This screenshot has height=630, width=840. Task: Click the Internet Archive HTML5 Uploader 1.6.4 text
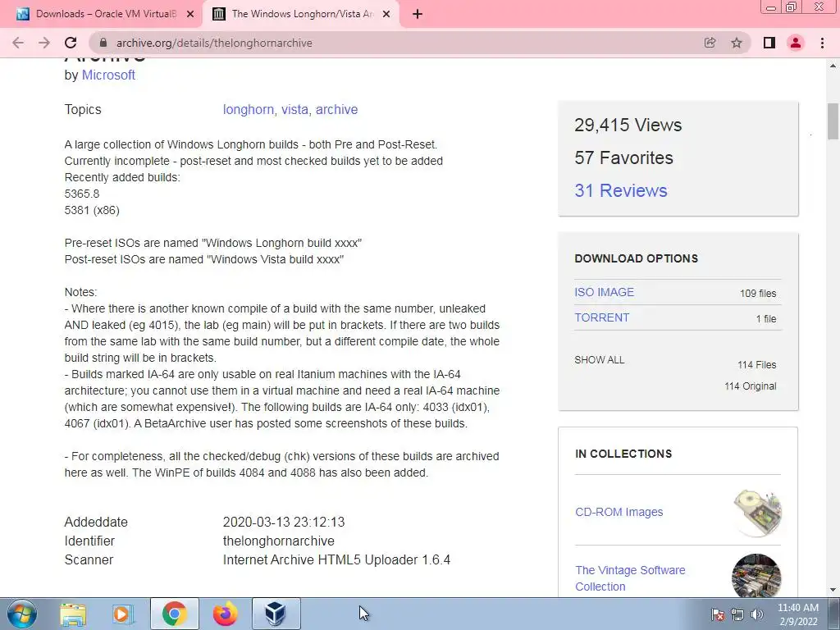(336, 559)
